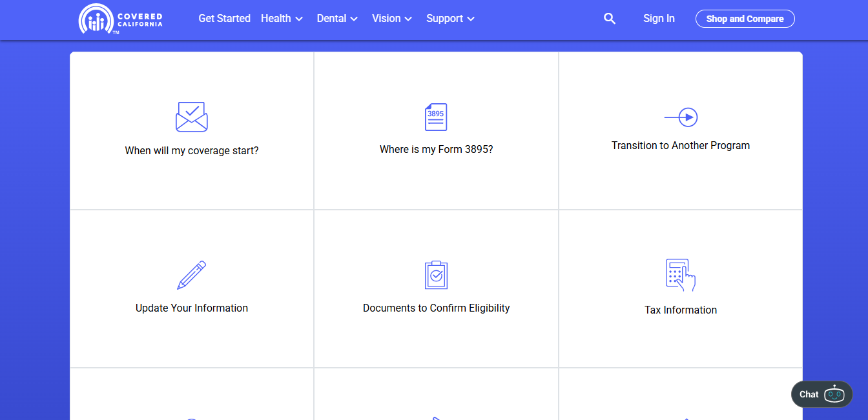Open the Support dropdown menu
The image size is (868, 420).
coord(450,19)
